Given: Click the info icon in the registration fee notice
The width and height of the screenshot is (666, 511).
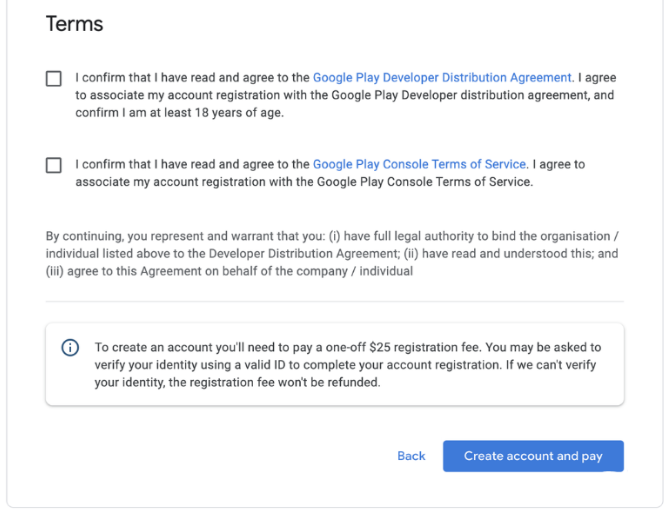Looking at the screenshot, I should coord(70,348).
